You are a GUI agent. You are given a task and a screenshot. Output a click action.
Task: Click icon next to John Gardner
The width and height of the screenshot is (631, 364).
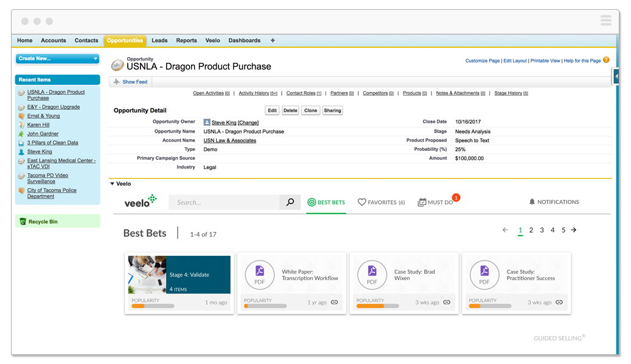[x=21, y=134]
